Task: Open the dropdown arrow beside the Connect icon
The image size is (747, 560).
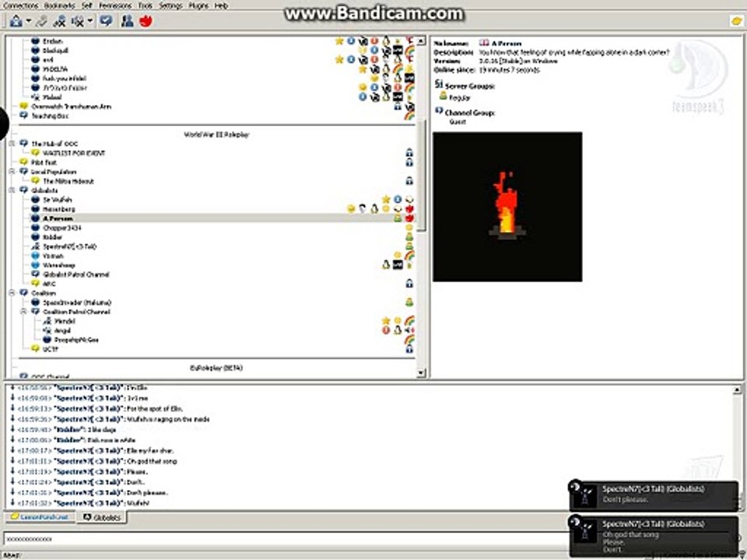Action: pos(29,22)
